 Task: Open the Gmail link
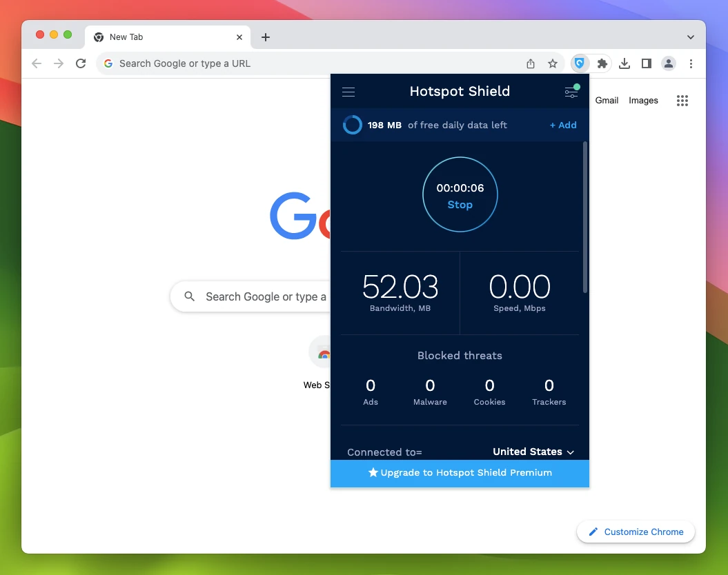[x=606, y=101]
